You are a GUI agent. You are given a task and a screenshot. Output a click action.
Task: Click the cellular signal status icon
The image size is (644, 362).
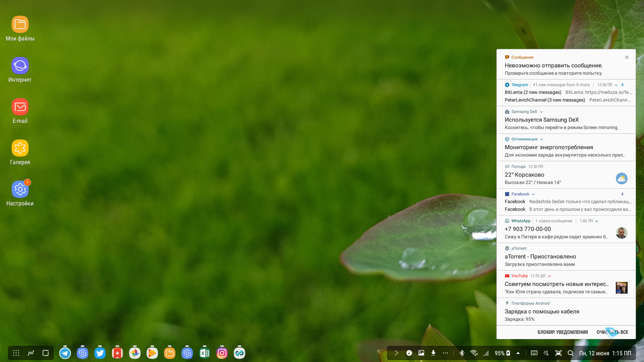pos(486,353)
